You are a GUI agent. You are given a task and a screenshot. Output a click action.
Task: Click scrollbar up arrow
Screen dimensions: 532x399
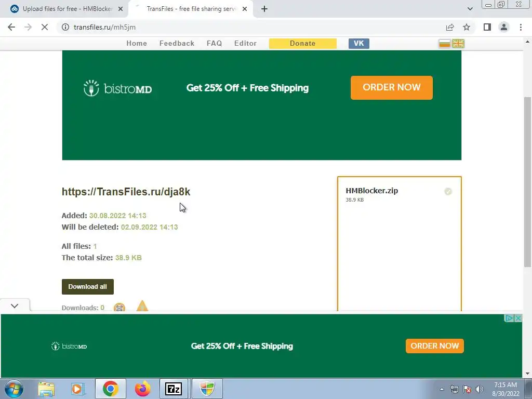pos(528,42)
